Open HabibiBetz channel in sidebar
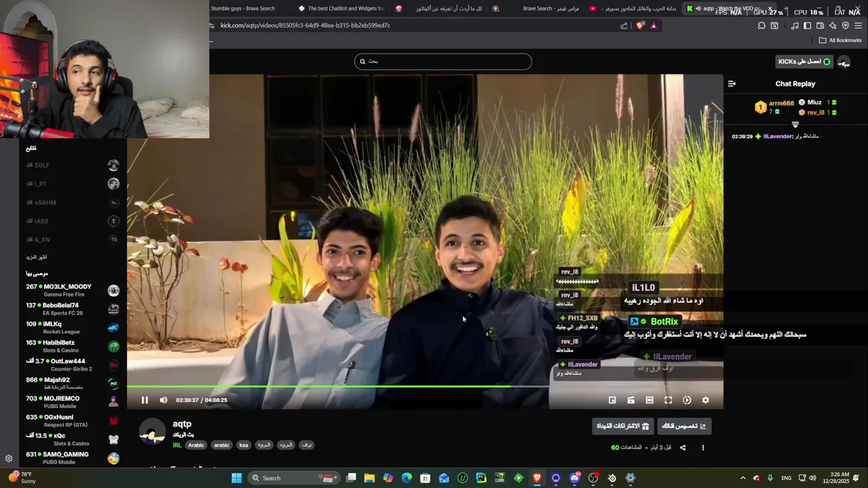Image resolution: width=868 pixels, height=488 pixels. tap(73, 346)
